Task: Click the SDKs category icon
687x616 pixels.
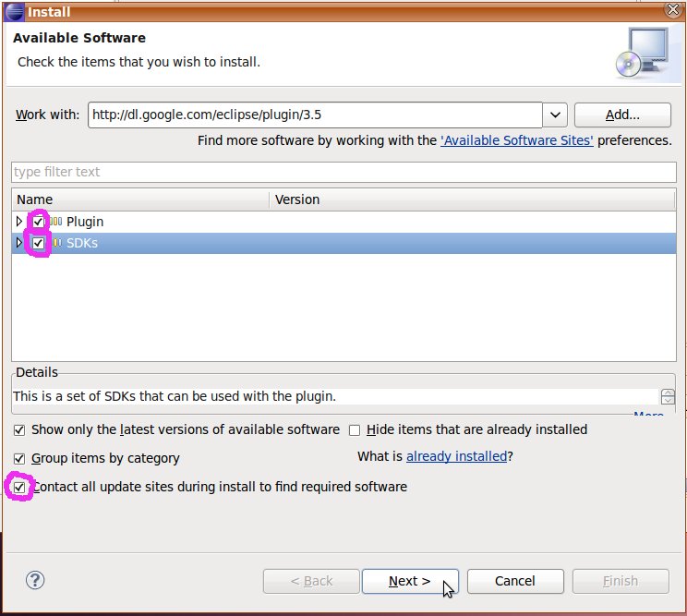Action: 55,243
